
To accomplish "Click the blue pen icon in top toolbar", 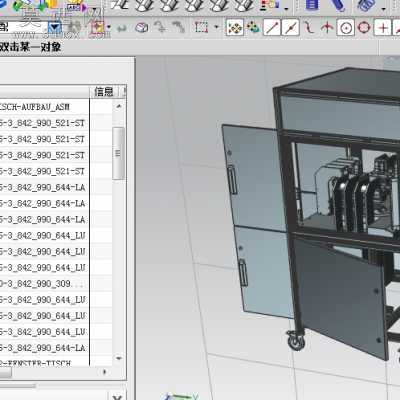I will [338, 5].
